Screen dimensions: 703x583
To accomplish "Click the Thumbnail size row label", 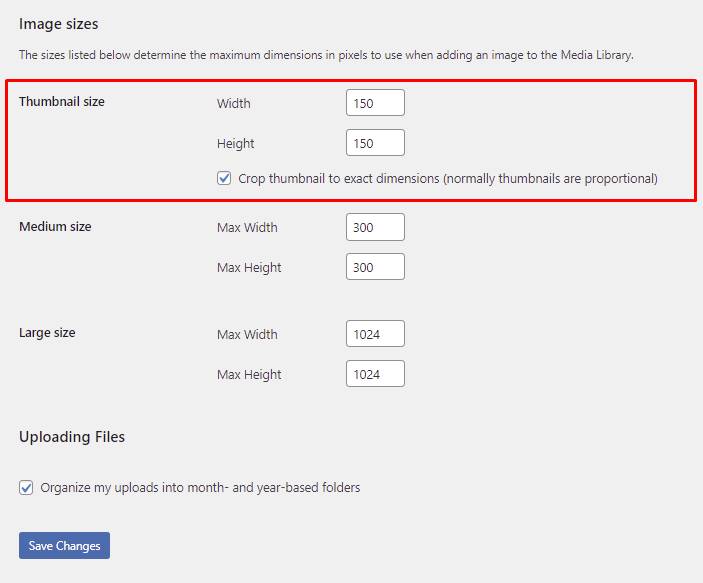I will (x=61, y=101).
